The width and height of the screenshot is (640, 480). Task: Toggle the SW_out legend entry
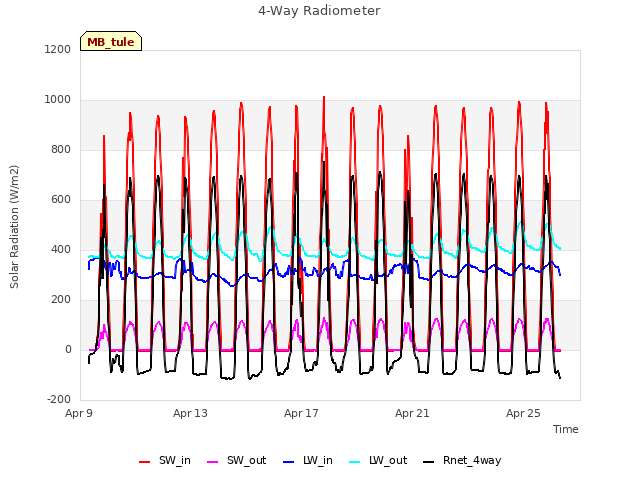tap(237, 460)
